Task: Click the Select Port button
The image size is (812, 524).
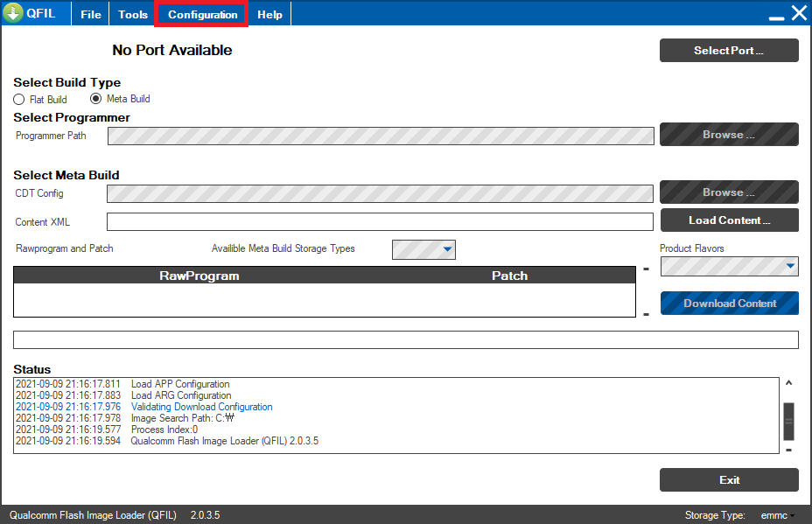Action: (729, 50)
